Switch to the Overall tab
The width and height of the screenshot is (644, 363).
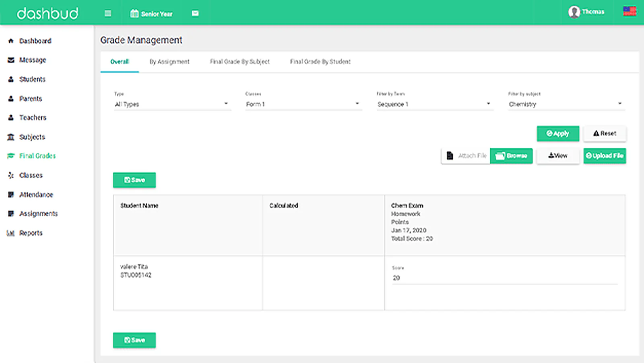120,62
